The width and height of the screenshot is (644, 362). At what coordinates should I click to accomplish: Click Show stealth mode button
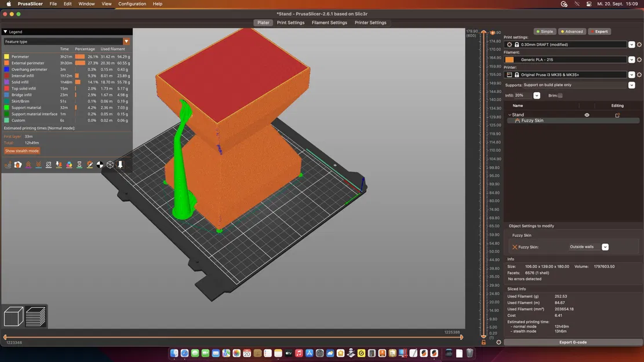pyautogui.click(x=22, y=151)
